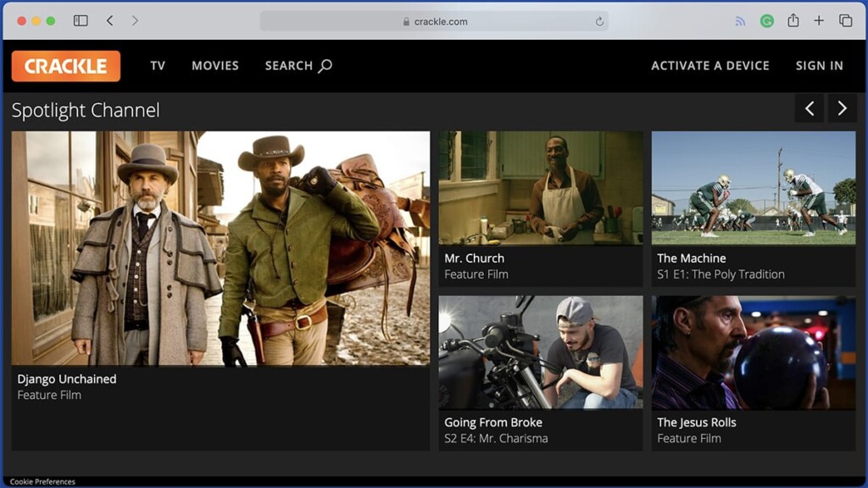Open Mr. Church thumbnail
Viewport: 868px width, 488px height.
click(541, 188)
